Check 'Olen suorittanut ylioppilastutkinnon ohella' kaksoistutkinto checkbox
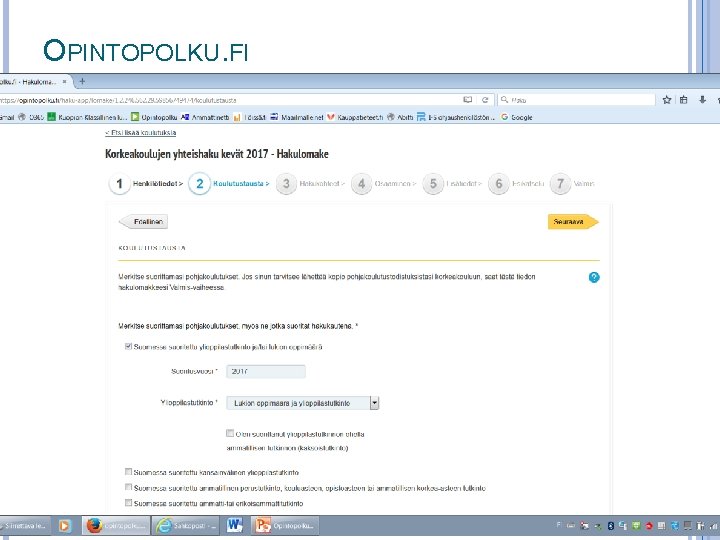The height and width of the screenshot is (540, 720). pyautogui.click(x=230, y=433)
